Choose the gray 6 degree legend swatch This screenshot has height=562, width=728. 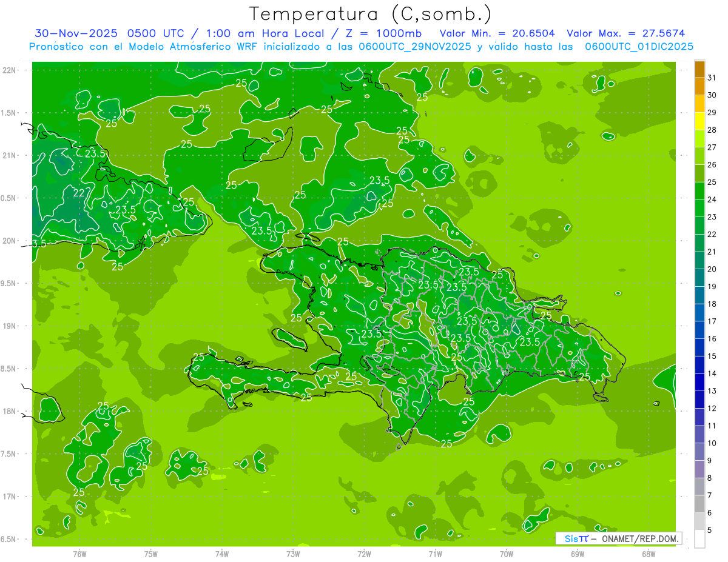click(699, 504)
